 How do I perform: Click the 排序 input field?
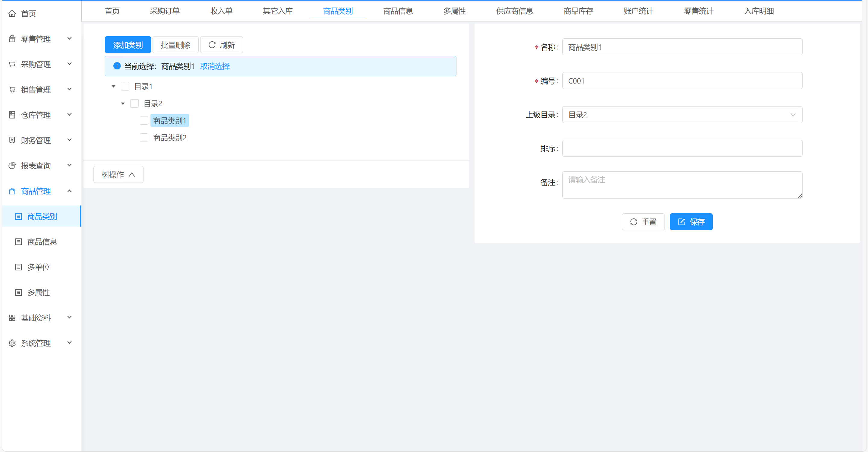pyautogui.click(x=682, y=148)
